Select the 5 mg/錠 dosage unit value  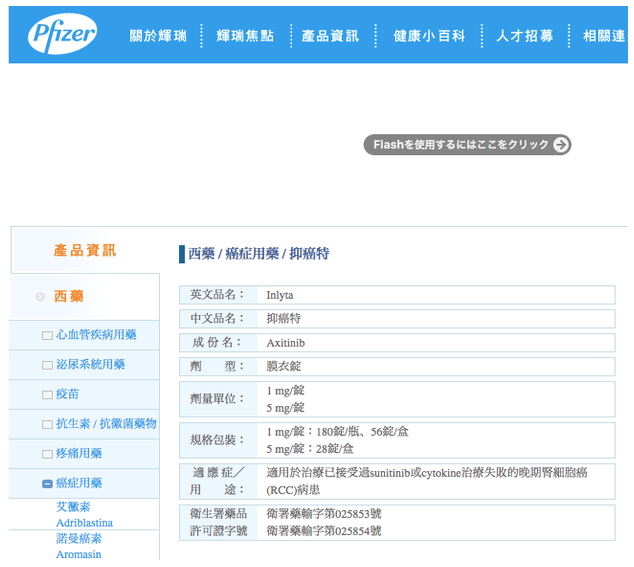pyautogui.click(x=285, y=408)
